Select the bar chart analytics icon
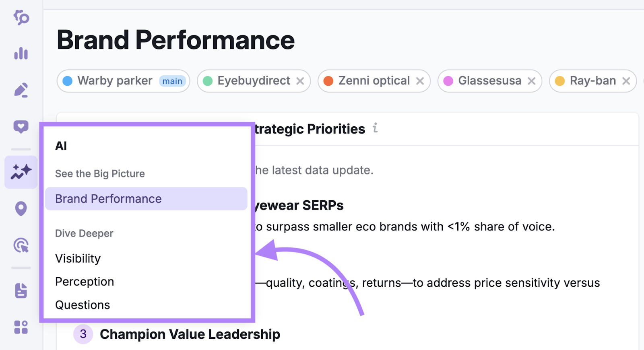Image resolution: width=644 pixels, height=350 pixels. 21,54
